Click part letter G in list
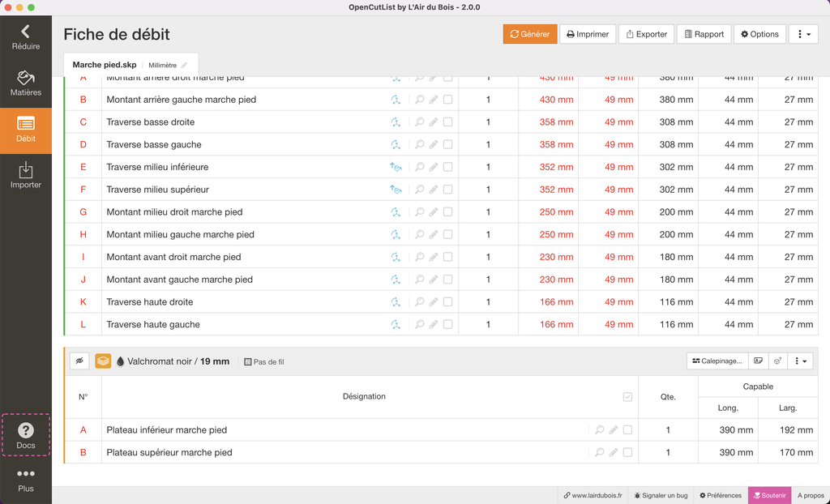Image resolution: width=830 pixels, height=504 pixels. pyautogui.click(x=83, y=211)
